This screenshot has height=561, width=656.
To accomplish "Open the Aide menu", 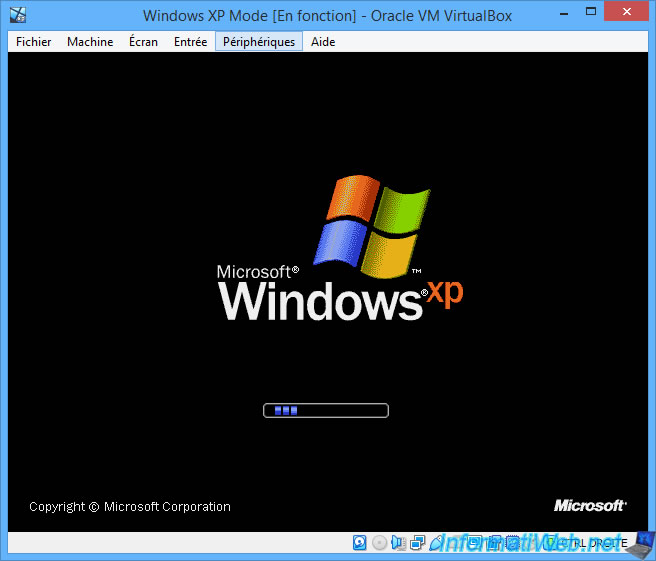I will pos(323,42).
